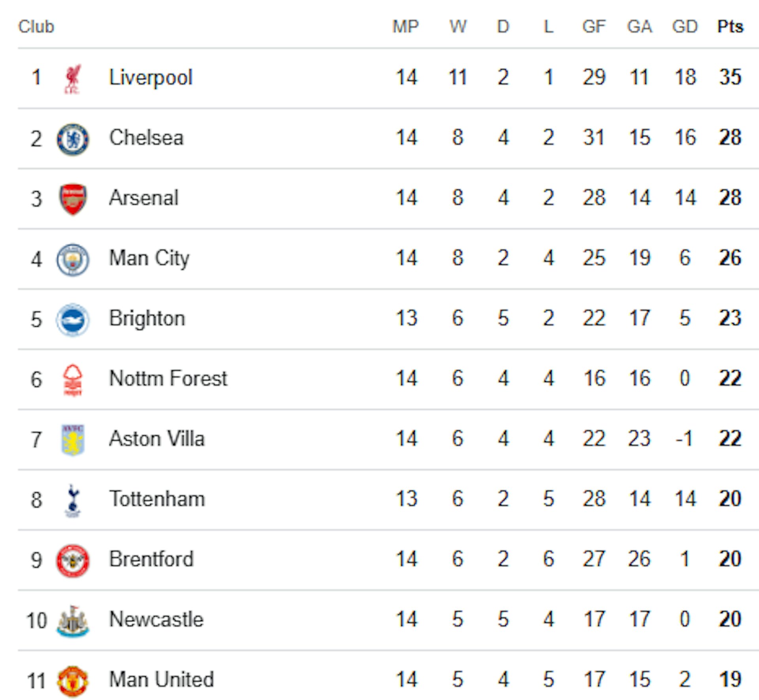The image size is (759, 700).
Task: Click the Tottenham cockerel logo
Action: click(73, 500)
